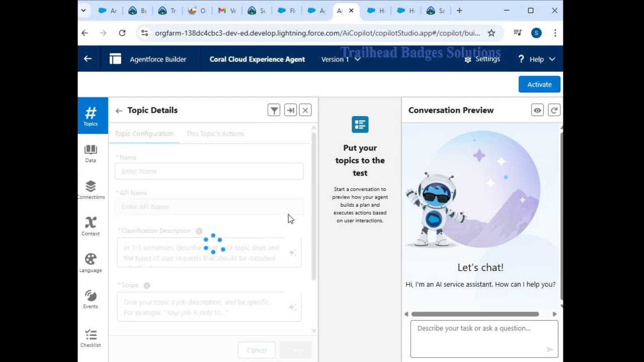Expand the Version 1 dropdown
644x362 pixels.
pyautogui.click(x=341, y=59)
